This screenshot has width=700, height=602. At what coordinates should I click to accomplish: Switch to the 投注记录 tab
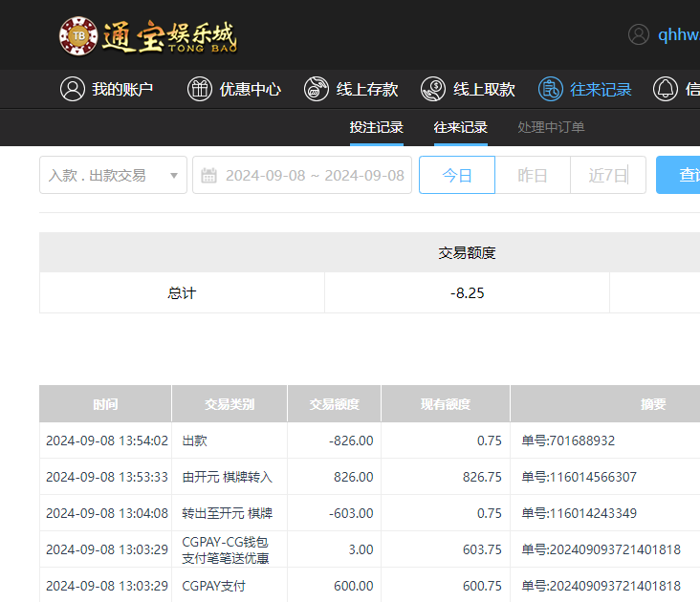[376, 127]
